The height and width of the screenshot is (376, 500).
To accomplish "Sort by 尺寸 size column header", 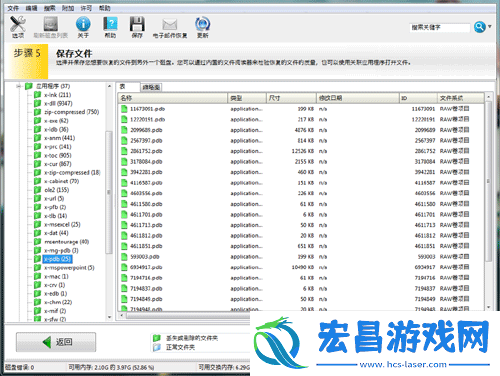I will [x=291, y=98].
